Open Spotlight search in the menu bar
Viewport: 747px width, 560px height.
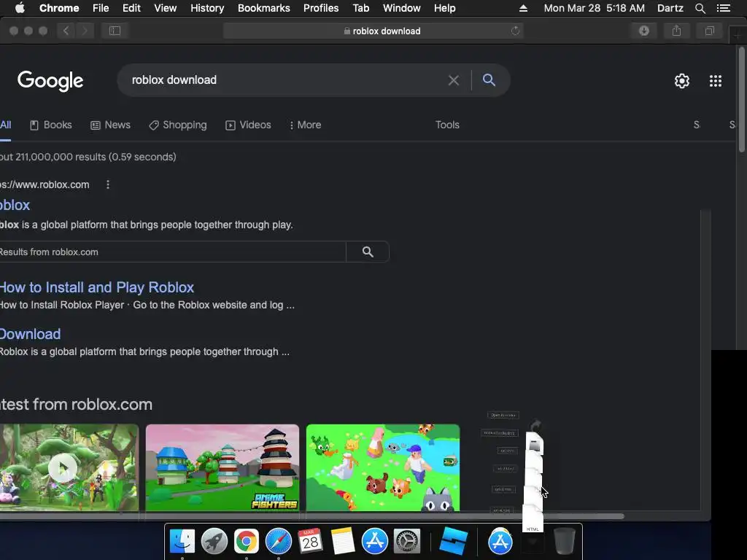coord(700,8)
